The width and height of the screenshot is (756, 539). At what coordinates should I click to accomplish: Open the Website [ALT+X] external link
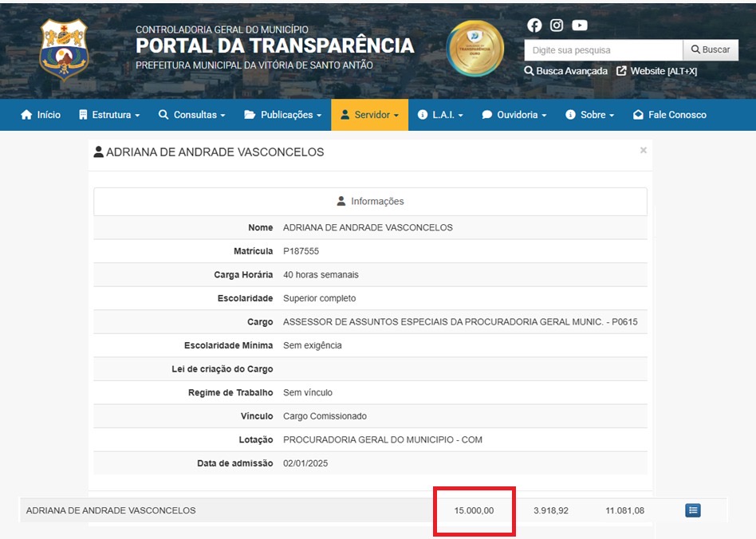656,71
